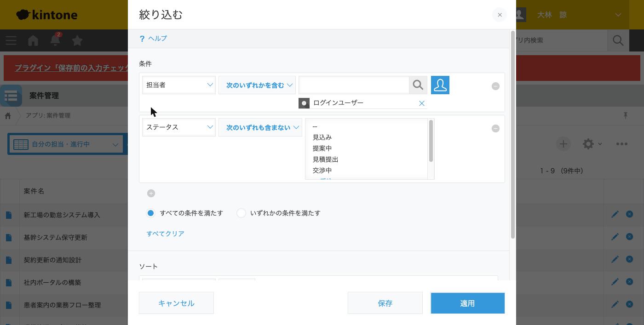Open the app settings gear icon
Image resolution: width=644 pixels, height=325 pixels.
[x=588, y=144]
